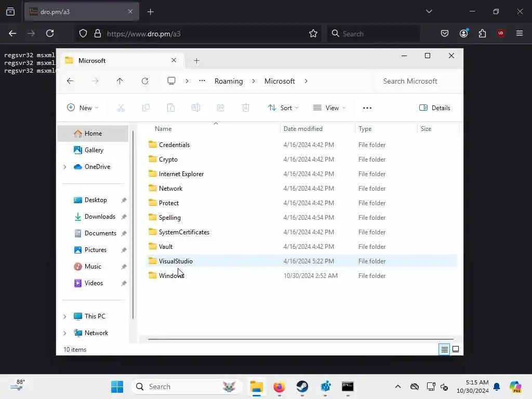
Task: Close the Microsoft Explorer tab
Action: point(174,60)
